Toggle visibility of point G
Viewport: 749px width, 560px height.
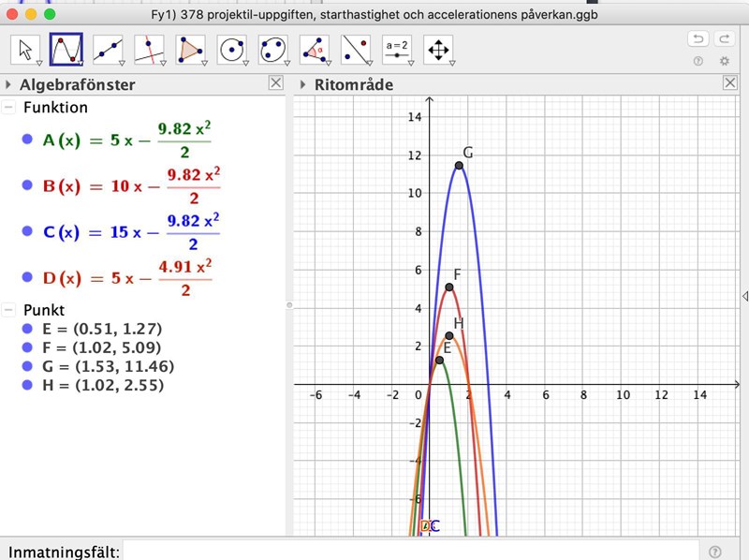point(27,366)
